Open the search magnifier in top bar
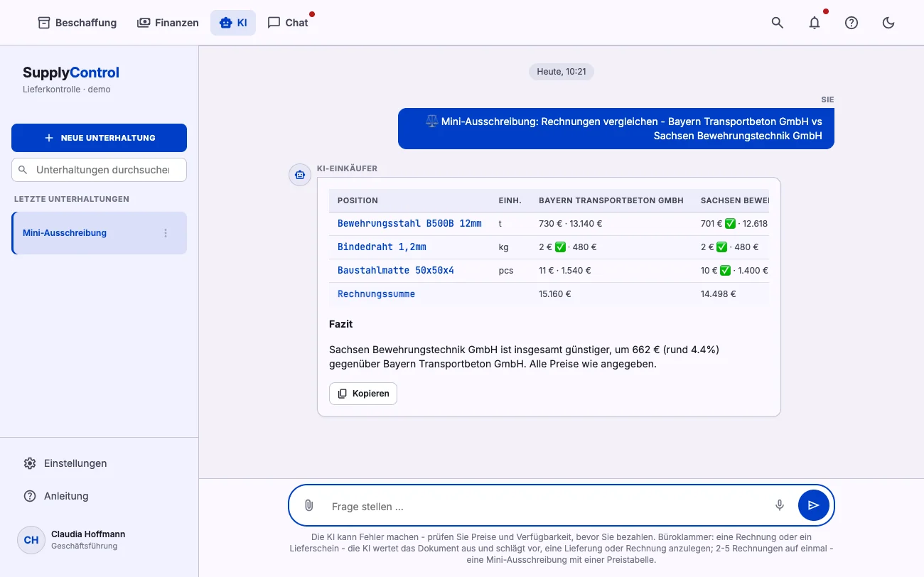 pyautogui.click(x=778, y=23)
